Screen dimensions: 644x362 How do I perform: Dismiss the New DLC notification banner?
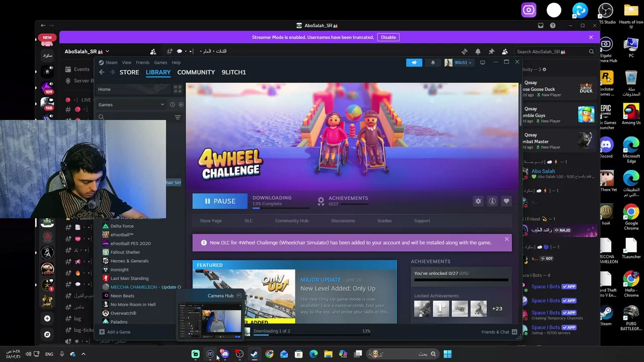[x=506, y=239]
